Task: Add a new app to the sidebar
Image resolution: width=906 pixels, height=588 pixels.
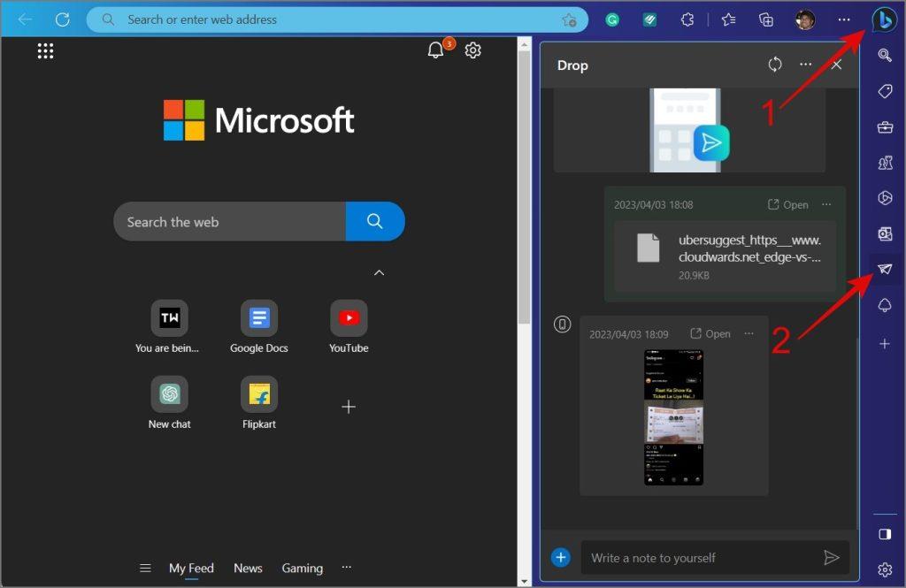Action: (x=885, y=344)
